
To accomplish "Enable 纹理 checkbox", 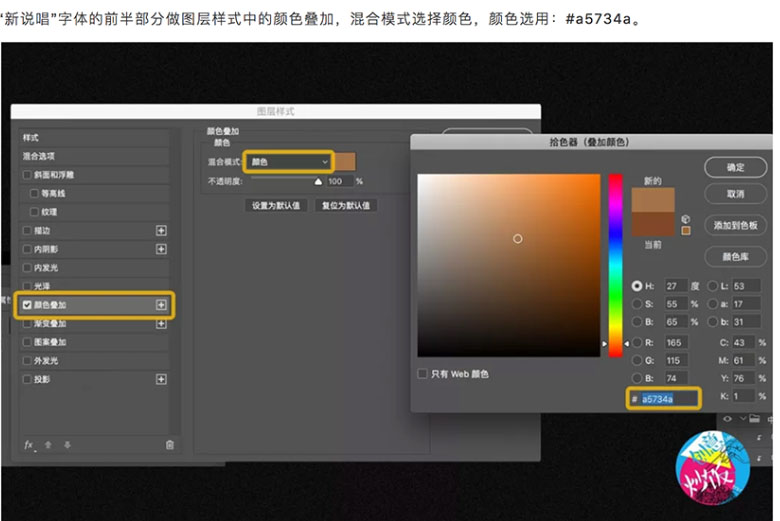I will point(34,212).
